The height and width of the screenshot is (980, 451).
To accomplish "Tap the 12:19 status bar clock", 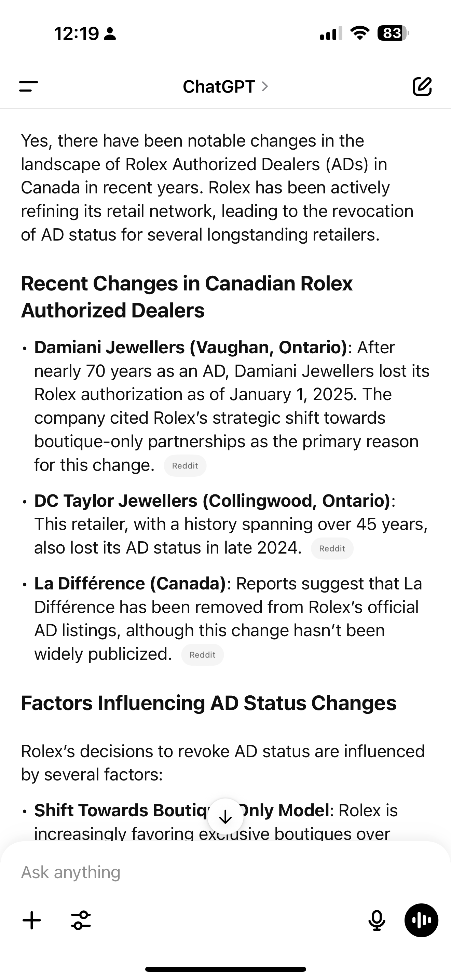I will click(x=77, y=33).
